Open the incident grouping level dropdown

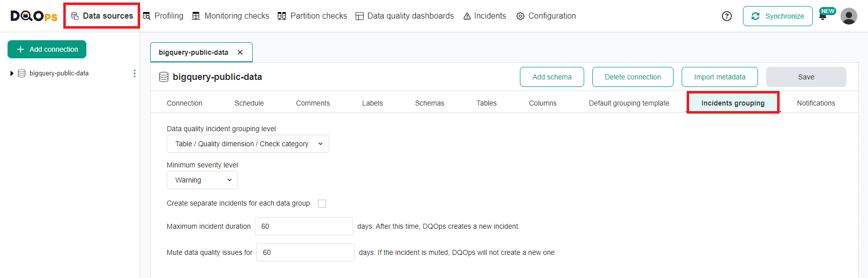pos(248,144)
